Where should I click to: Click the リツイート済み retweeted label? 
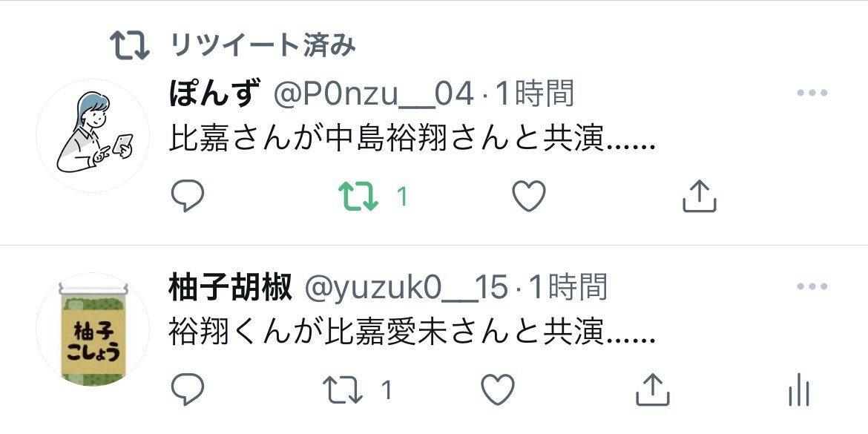pos(263,45)
